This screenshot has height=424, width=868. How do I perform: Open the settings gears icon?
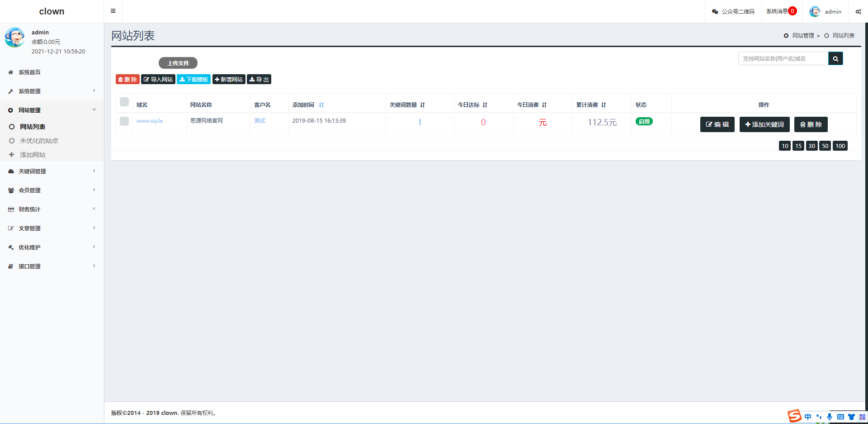pos(858,12)
